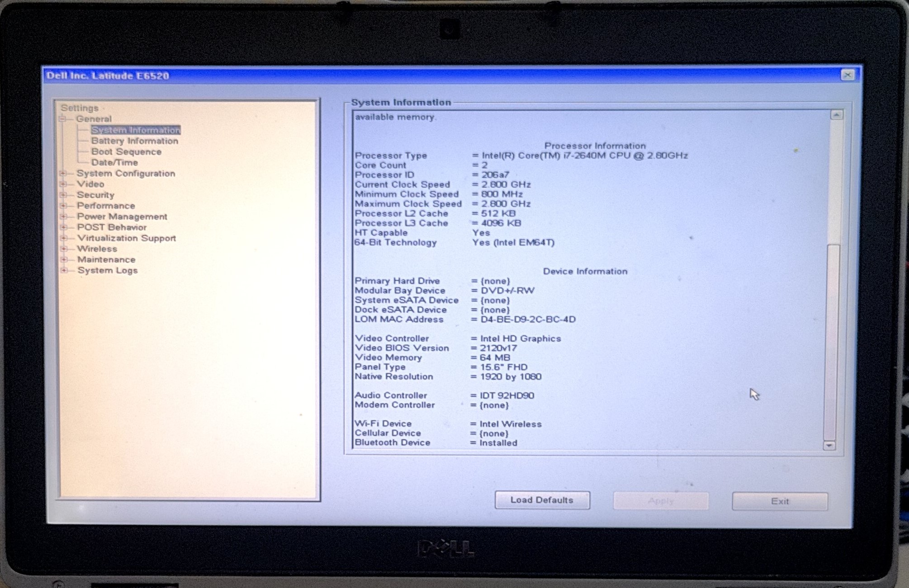Click the Video Controller value Intel HD Graphics

coord(521,339)
